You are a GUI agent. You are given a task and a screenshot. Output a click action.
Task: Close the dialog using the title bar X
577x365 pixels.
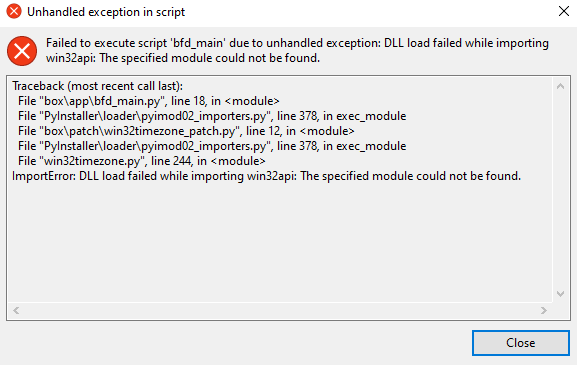pyautogui.click(x=564, y=11)
